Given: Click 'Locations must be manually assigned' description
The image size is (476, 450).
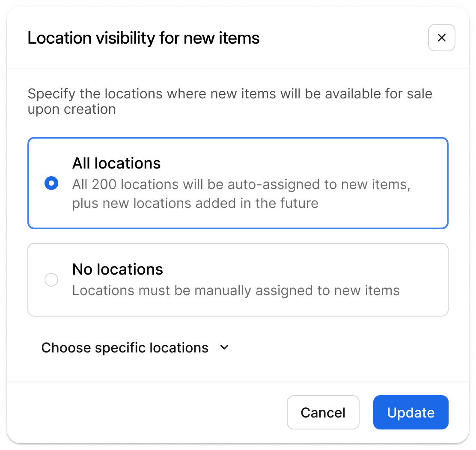Looking at the screenshot, I should [x=236, y=290].
